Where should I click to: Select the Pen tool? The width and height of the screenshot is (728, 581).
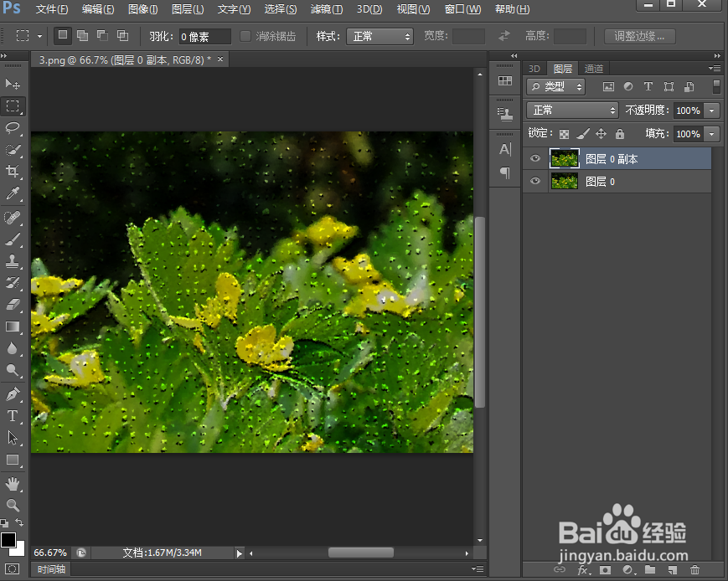coord(13,394)
